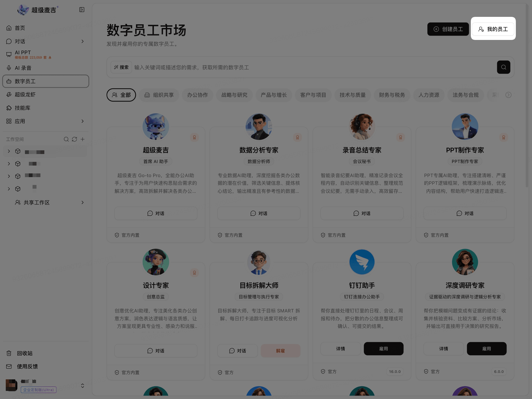532x399 pixels.
Task: Click 超级麦吉 fox avatar
Action: click(x=156, y=127)
